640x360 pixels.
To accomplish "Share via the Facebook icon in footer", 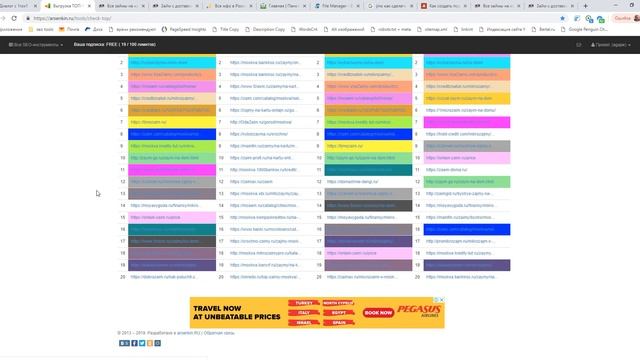I will click(134, 343).
